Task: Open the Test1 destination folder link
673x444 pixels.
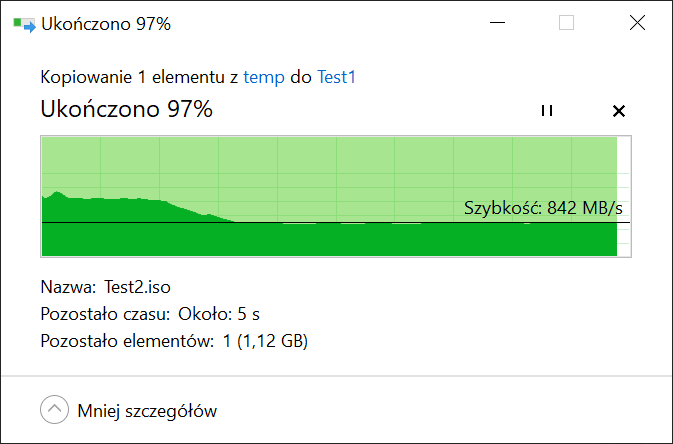Action: (x=336, y=77)
